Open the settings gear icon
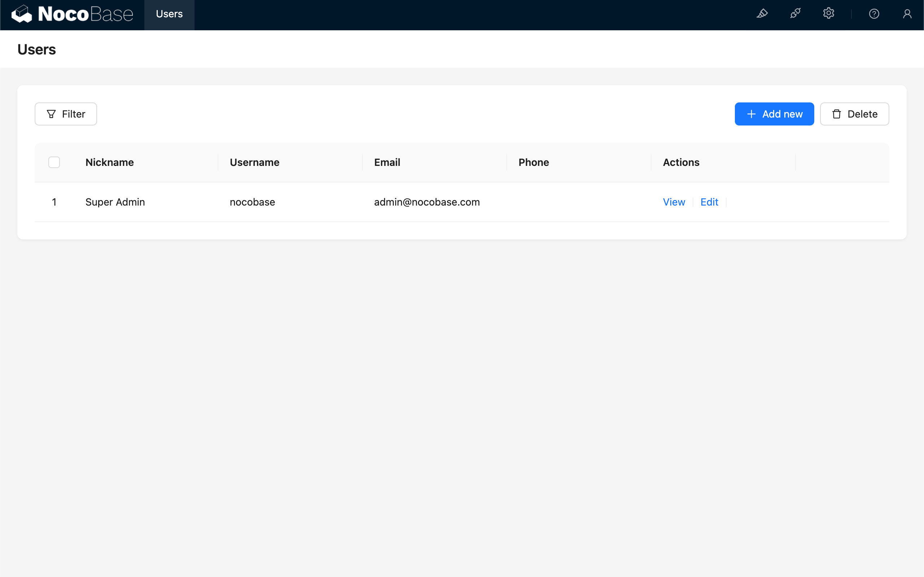Screen dimensions: 924x577 coord(829,14)
